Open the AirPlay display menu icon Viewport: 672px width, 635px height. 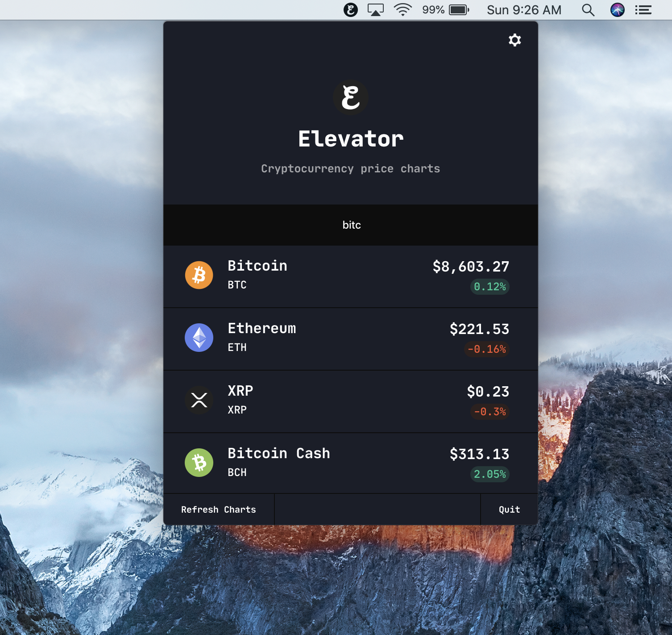pyautogui.click(x=376, y=10)
